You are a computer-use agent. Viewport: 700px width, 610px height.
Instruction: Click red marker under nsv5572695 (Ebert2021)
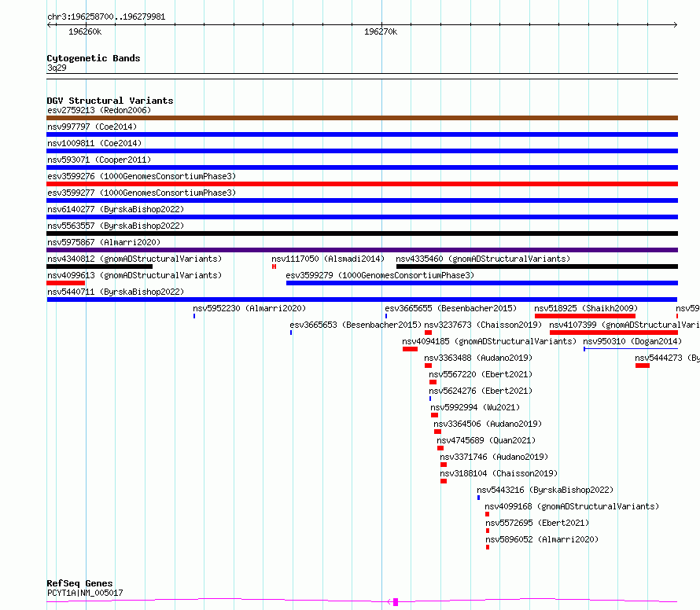tap(488, 531)
